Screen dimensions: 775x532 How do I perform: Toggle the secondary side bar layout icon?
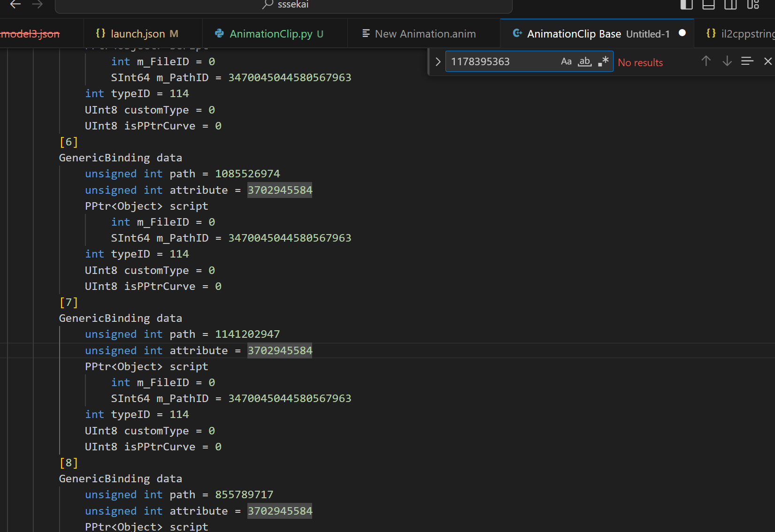(730, 5)
